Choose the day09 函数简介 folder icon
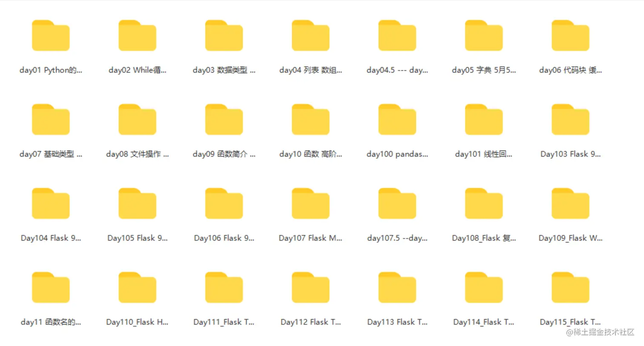Viewport: 644px width, 346px height. [x=224, y=119]
